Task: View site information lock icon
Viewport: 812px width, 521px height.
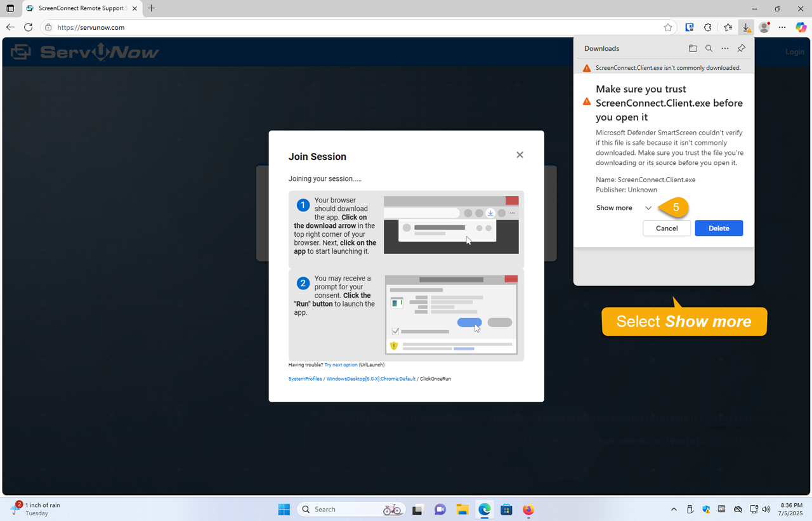Action: pyautogui.click(x=48, y=27)
